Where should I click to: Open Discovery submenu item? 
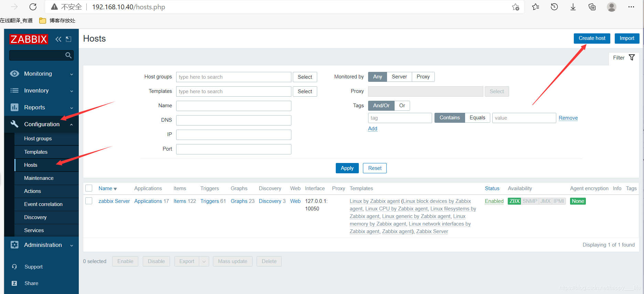(35, 217)
